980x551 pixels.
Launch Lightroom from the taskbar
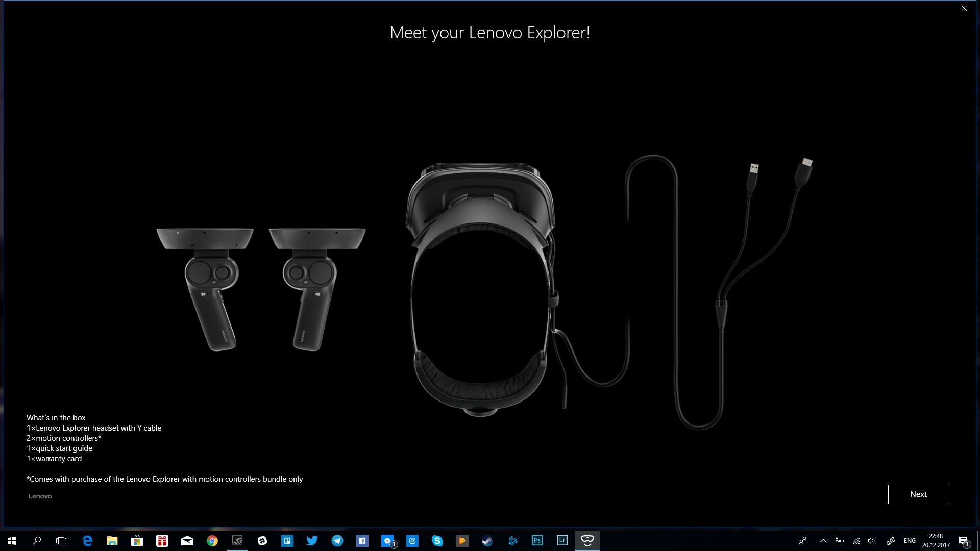pyautogui.click(x=562, y=540)
